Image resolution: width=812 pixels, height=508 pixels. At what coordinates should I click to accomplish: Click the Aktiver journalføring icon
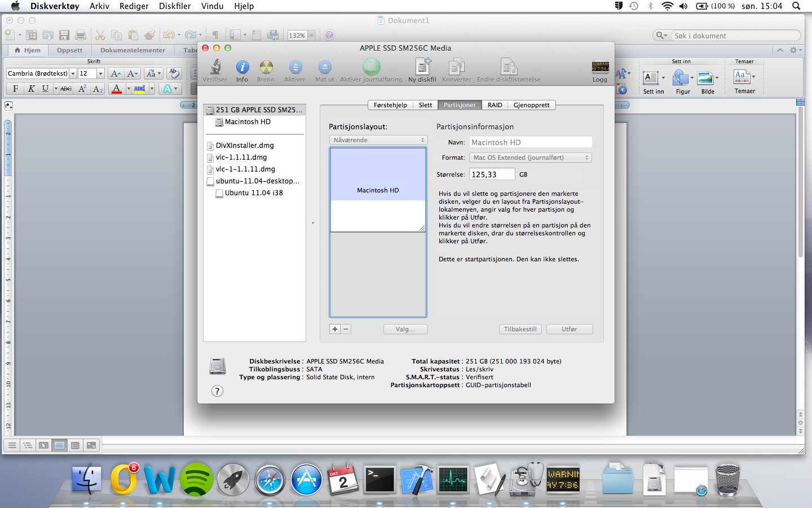click(371, 67)
